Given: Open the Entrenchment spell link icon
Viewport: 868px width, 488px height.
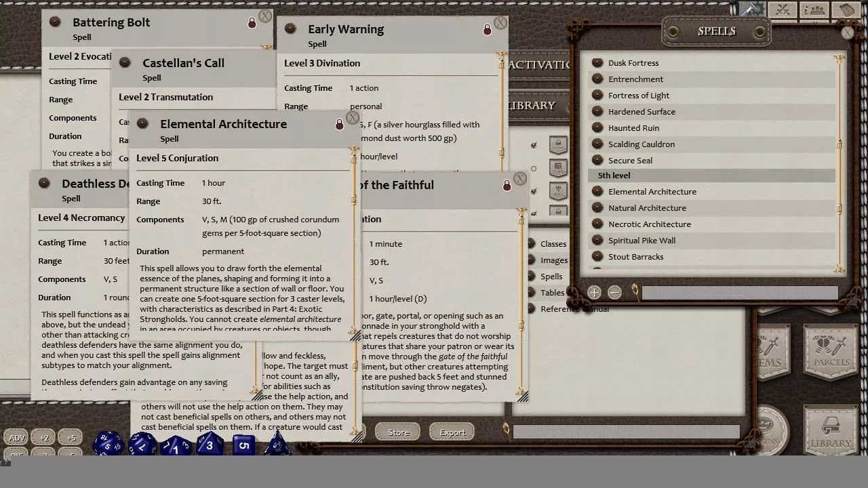Looking at the screenshot, I should (597, 79).
